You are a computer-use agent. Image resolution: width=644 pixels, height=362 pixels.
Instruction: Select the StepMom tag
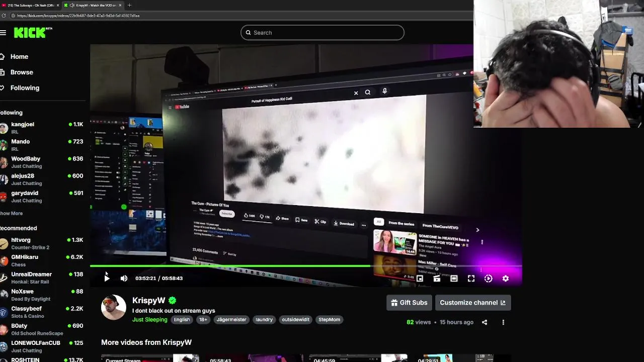click(x=329, y=320)
